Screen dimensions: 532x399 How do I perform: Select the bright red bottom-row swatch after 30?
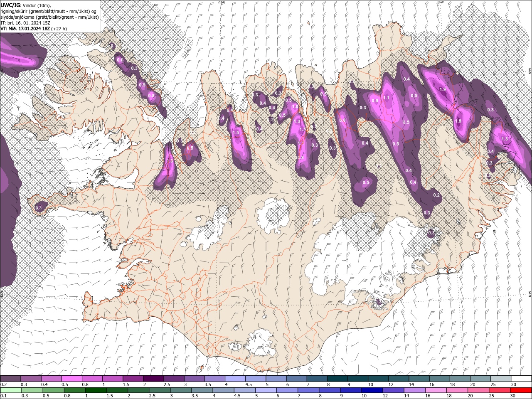[521, 390]
